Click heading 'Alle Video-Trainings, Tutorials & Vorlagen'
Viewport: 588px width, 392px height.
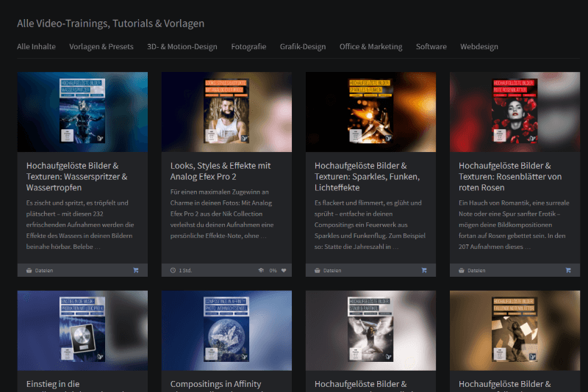111,23
